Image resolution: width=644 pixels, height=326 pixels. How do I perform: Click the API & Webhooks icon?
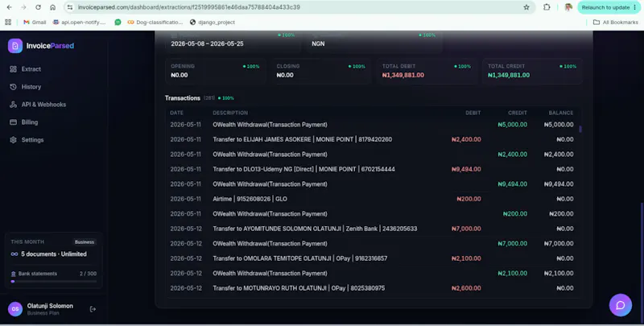tap(13, 105)
